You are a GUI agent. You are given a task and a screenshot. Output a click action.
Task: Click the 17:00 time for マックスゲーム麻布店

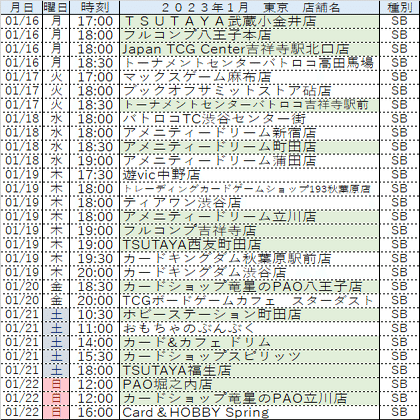[95, 77]
